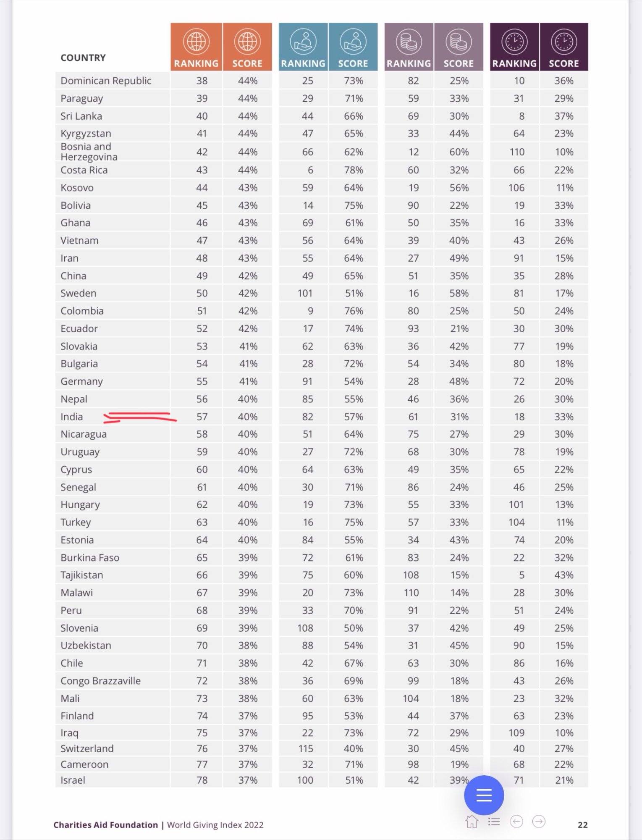Click the Charities Aid Foundation footer text
Image resolution: width=642 pixels, height=840 pixels.
click(105, 825)
